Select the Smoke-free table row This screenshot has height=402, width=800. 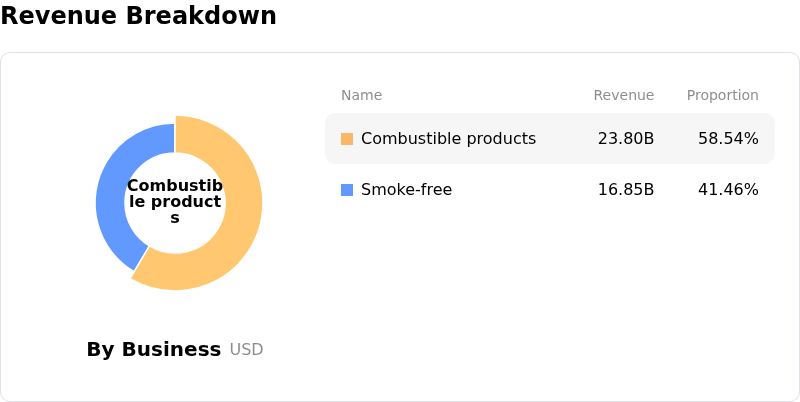pos(550,190)
